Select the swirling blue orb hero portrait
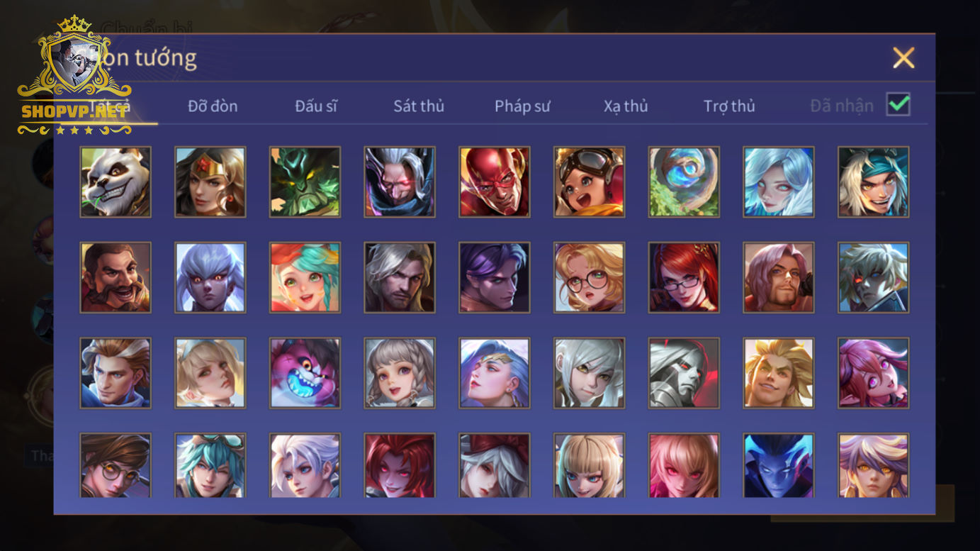This screenshot has width=980, height=551. [x=684, y=182]
